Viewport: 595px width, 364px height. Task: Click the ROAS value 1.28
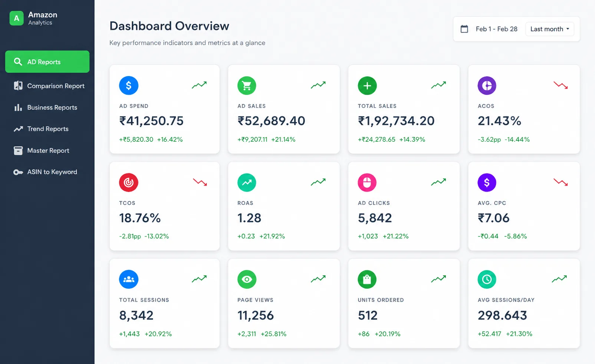[x=249, y=218]
